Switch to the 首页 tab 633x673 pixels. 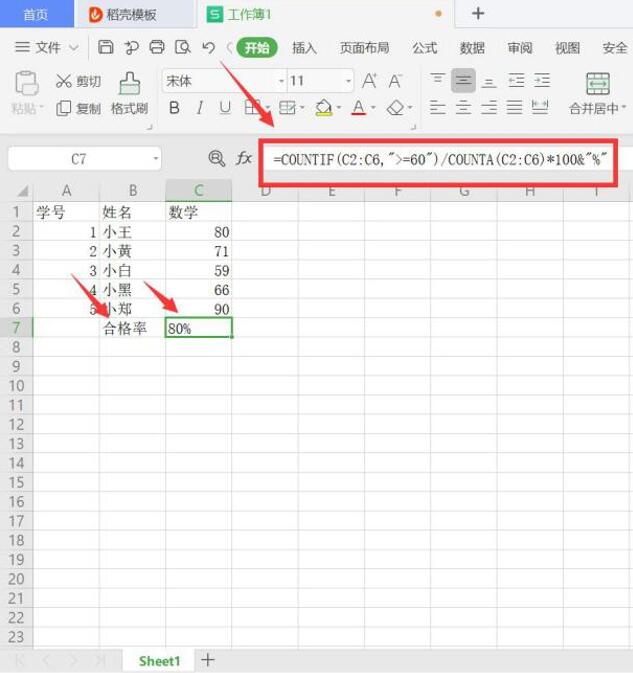(x=36, y=14)
